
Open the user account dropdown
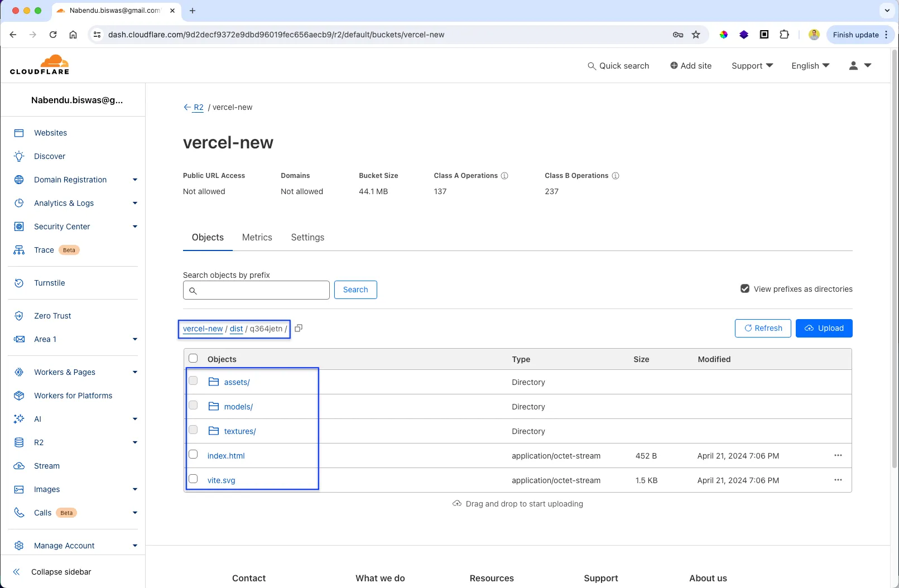tap(860, 66)
